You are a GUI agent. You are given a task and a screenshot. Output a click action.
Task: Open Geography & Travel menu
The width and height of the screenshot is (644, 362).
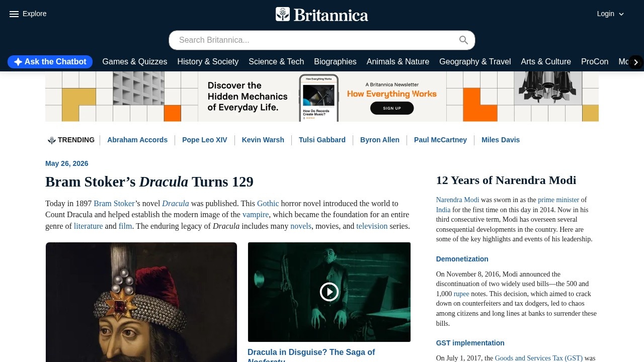point(475,62)
